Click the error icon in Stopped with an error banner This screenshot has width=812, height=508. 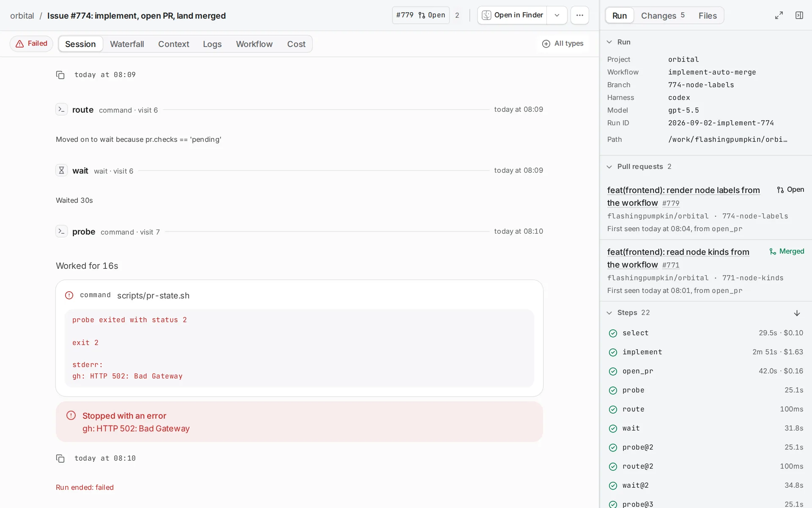(x=71, y=416)
